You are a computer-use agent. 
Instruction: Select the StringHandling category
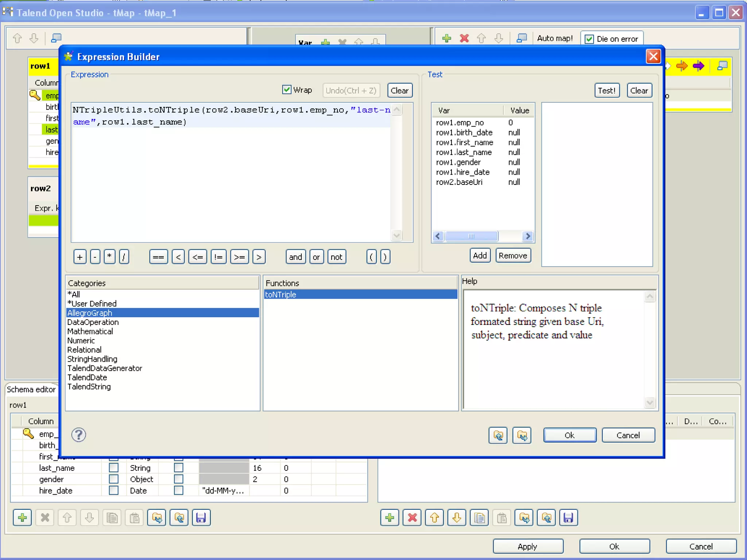click(x=92, y=359)
